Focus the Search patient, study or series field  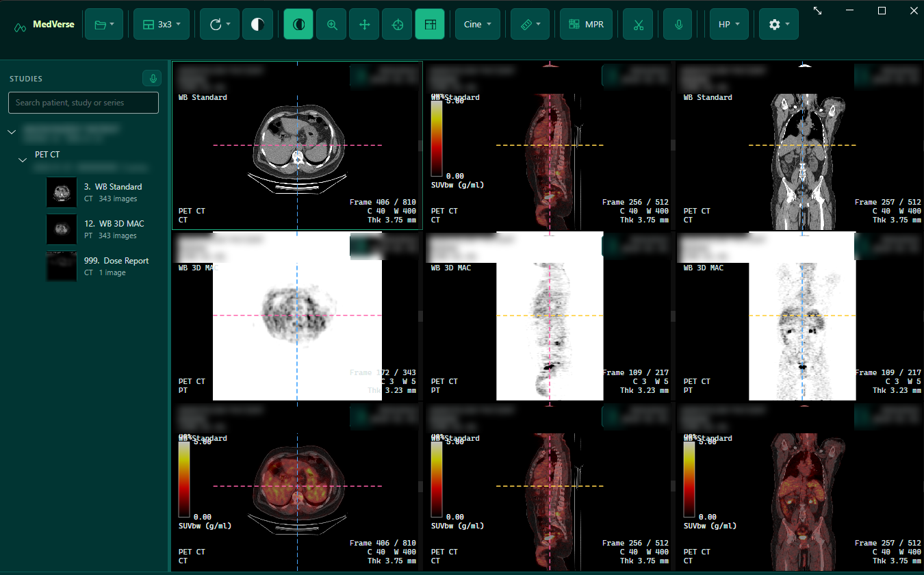pyautogui.click(x=84, y=103)
